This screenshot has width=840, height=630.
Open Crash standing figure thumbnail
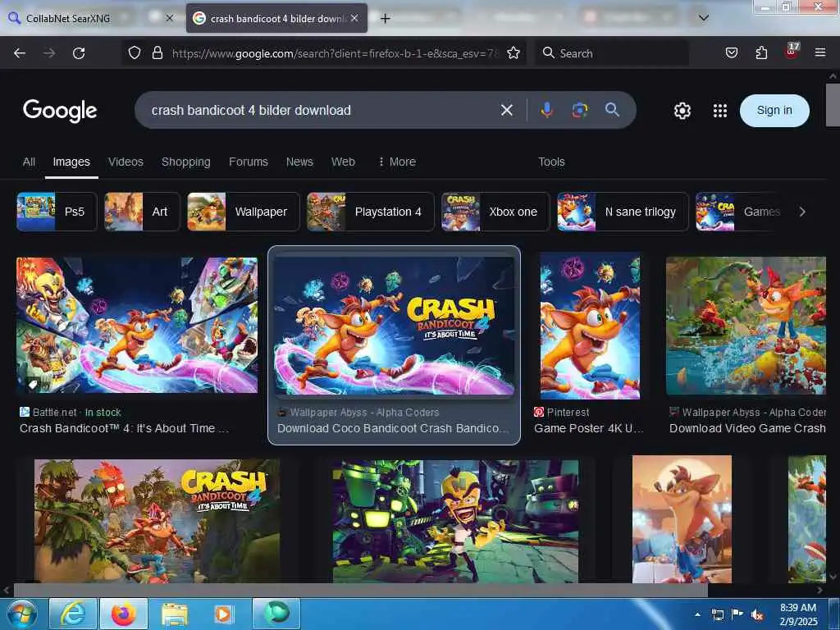coord(682,519)
